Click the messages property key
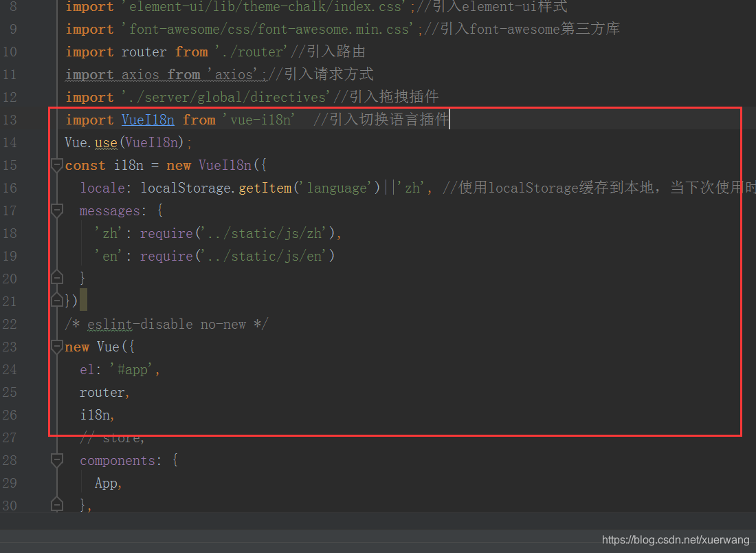The height and width of the screenshot is (553, 756). click(x=109, y=211)
